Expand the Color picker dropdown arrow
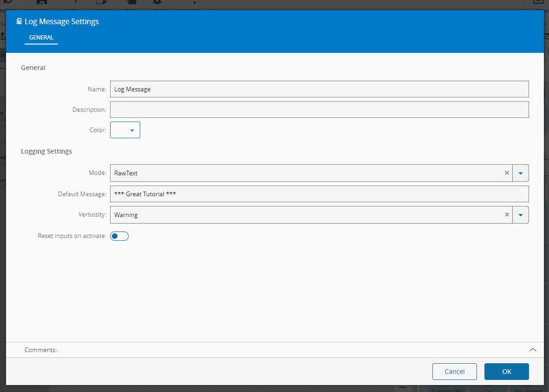Viewport: 549px width, 392px height. [x=132, y=130]
